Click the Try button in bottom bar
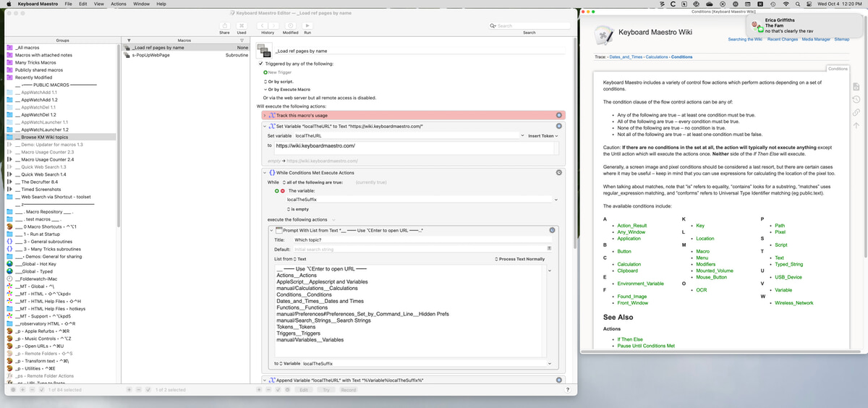This screenshot has width=868, height=408. coord(326,390)
